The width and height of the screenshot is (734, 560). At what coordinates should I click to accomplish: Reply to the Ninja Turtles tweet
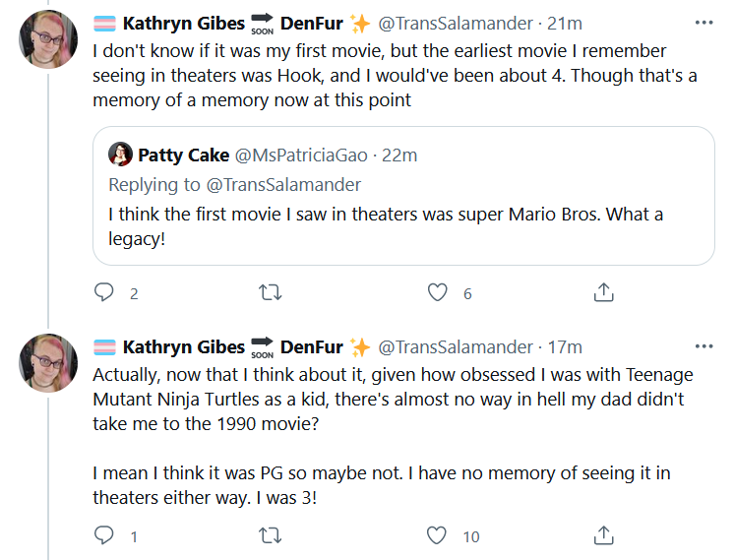(x=104, y=535)
